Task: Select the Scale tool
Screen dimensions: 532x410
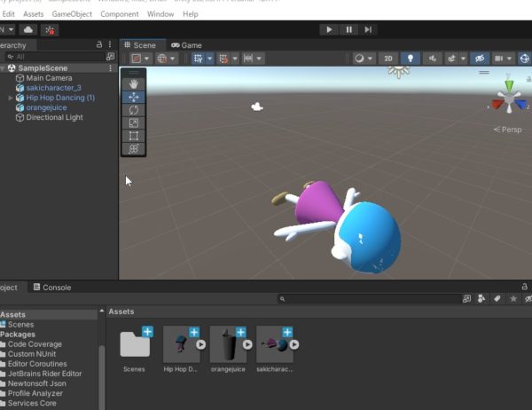Action: point(133,123)
